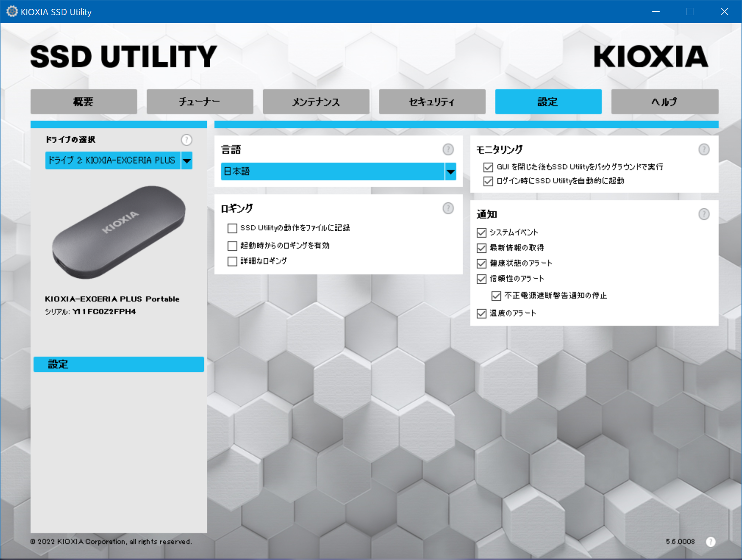Switch to the チューナー tab
The width and height of the screenshot is (742, 560).
(200, 101)
